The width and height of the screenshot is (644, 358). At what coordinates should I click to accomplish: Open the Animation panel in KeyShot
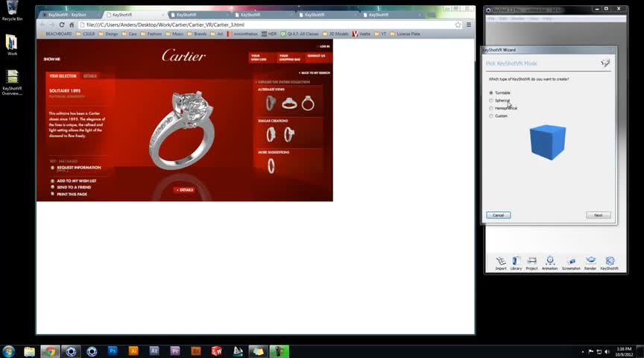point(550,263)
